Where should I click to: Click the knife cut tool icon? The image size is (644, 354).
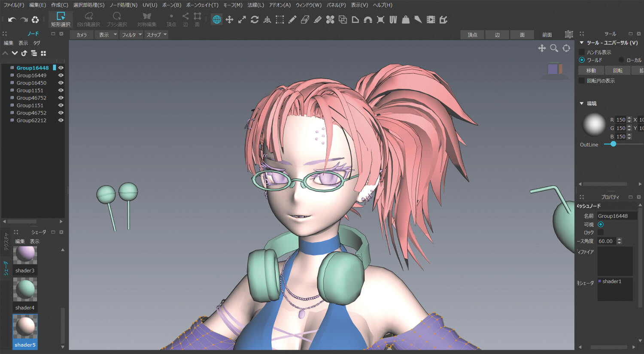(x=418, y=19)
